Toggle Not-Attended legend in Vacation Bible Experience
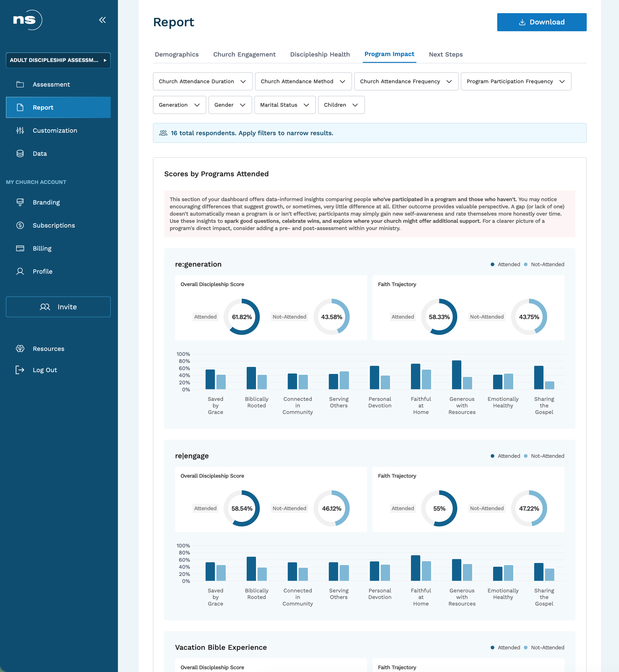Viewport: 619px width, 672px height. click(544, 647)
